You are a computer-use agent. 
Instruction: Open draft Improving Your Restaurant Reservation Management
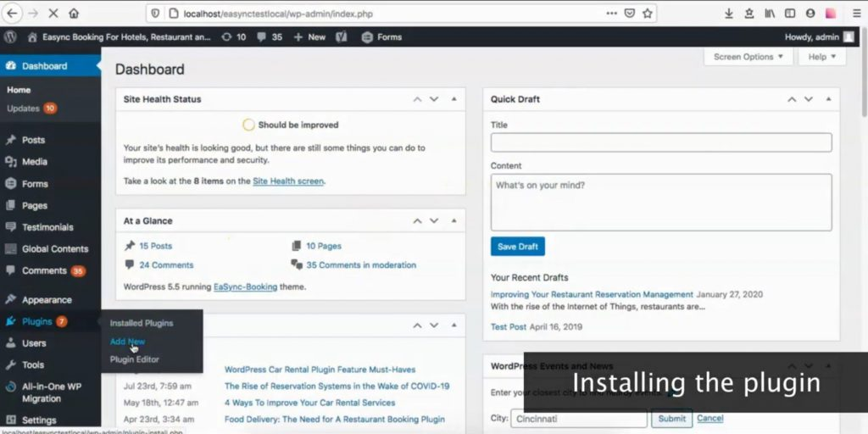click(592, 294)
